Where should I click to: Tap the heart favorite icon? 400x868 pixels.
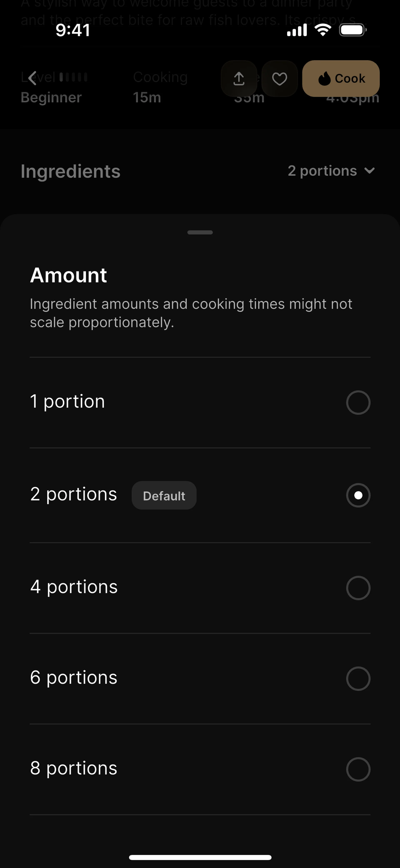pyautogui.click(x=279, y=79)
